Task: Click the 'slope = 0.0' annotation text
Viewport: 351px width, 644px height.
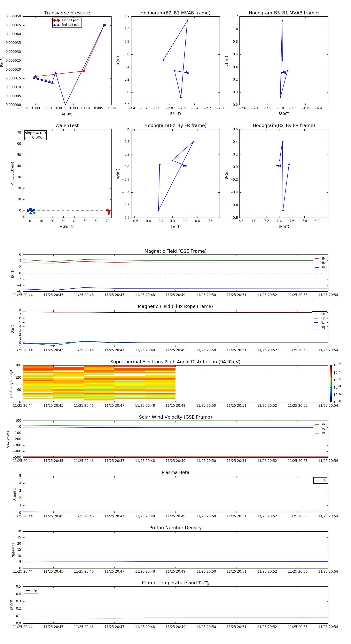Action: pyautogui.click(x=35, y=133)
